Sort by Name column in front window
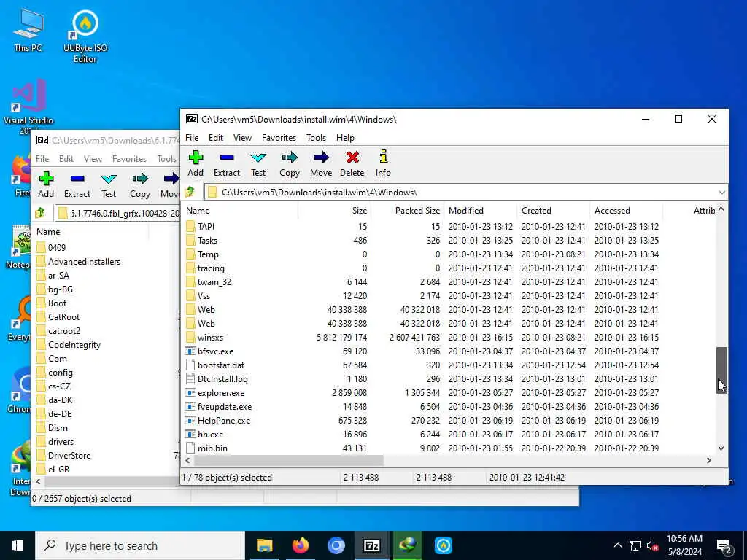Image resolution: width=747 pixels, height=560 pixels. coord(239,211)
